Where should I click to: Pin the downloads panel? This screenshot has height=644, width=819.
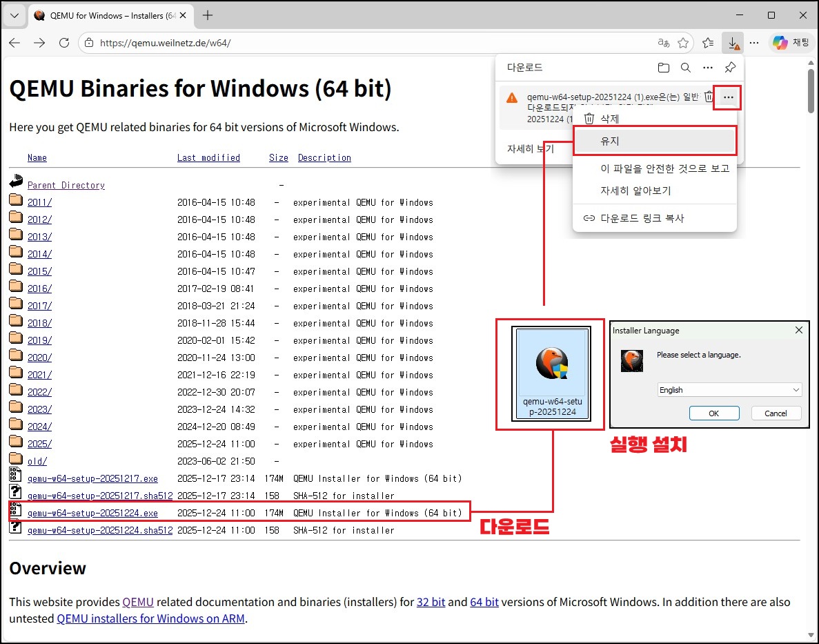730,68
